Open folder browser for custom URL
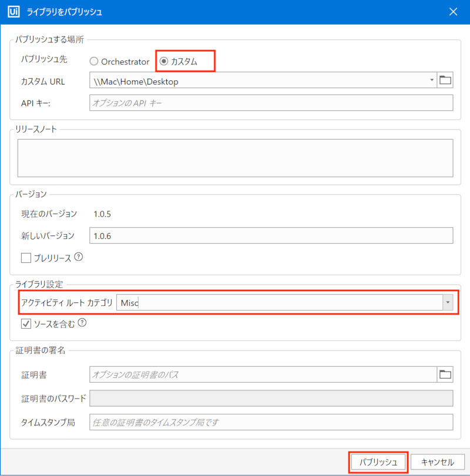This screenshot has height=476, width=470. [x=445, y=80]
